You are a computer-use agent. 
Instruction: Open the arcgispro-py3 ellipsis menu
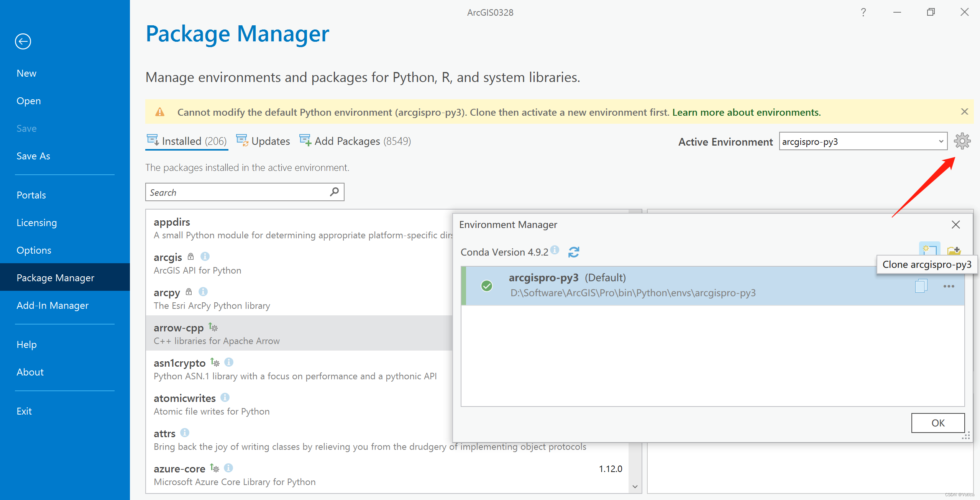pos(949,286)
